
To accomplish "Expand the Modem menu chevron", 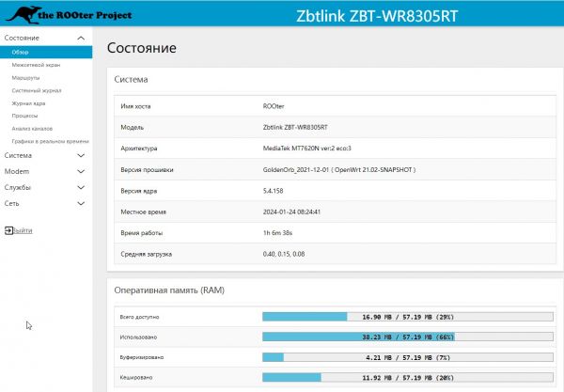I will pyautogui.click(x=81, y=171).
